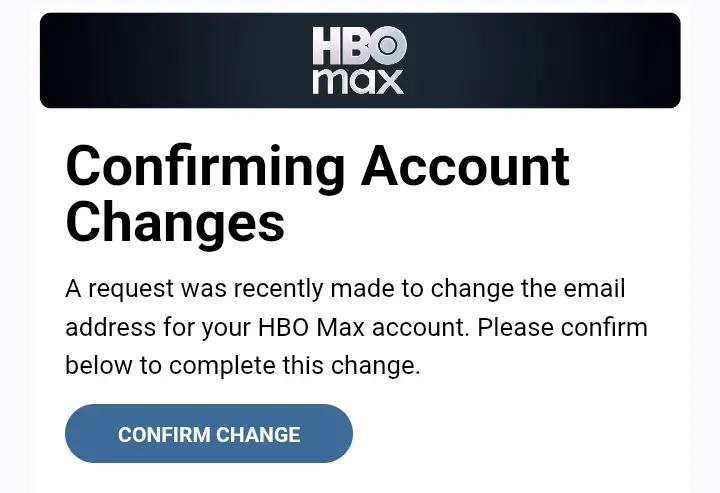720x493 pixels.
Task: Click the dark banner area right of the logo
Action: [x=544, y=60]
